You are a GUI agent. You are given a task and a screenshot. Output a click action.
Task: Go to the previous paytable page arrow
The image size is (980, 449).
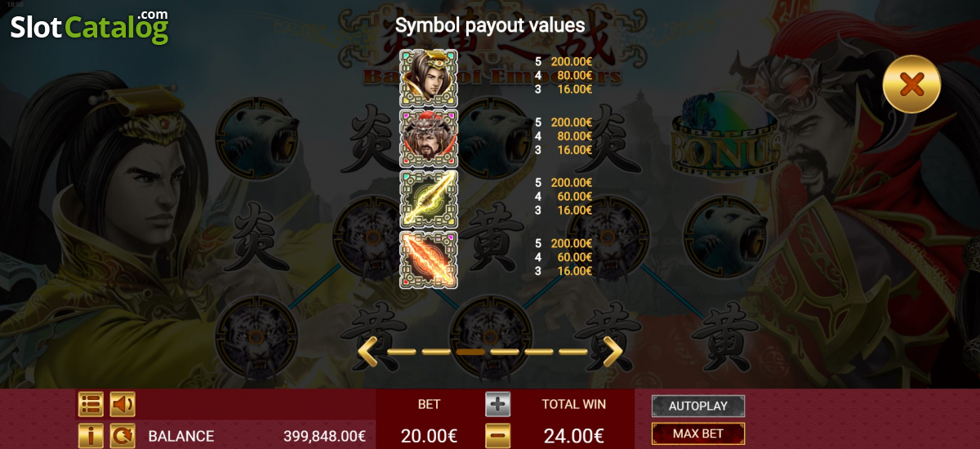click(368, 352)
